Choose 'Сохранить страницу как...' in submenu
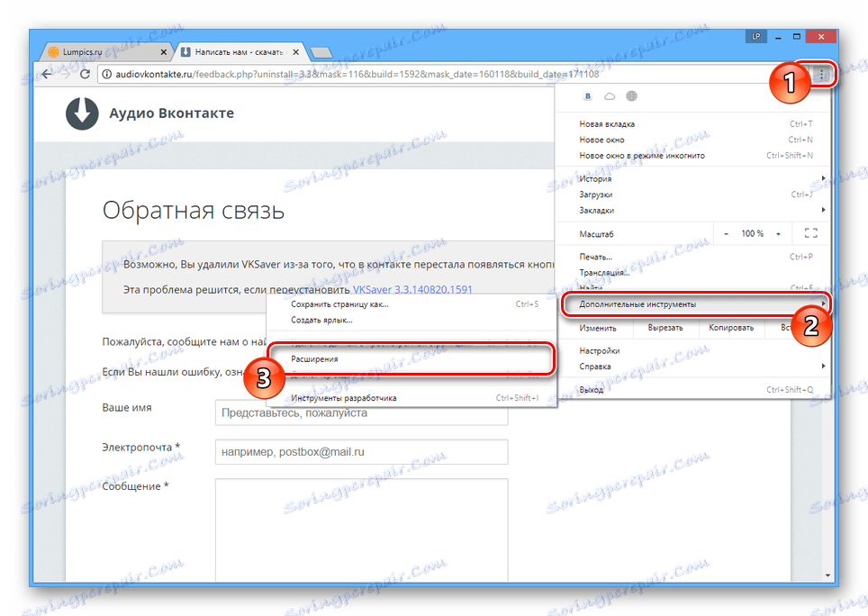Viewport: 868px width, 616px height. pos(411,303)
